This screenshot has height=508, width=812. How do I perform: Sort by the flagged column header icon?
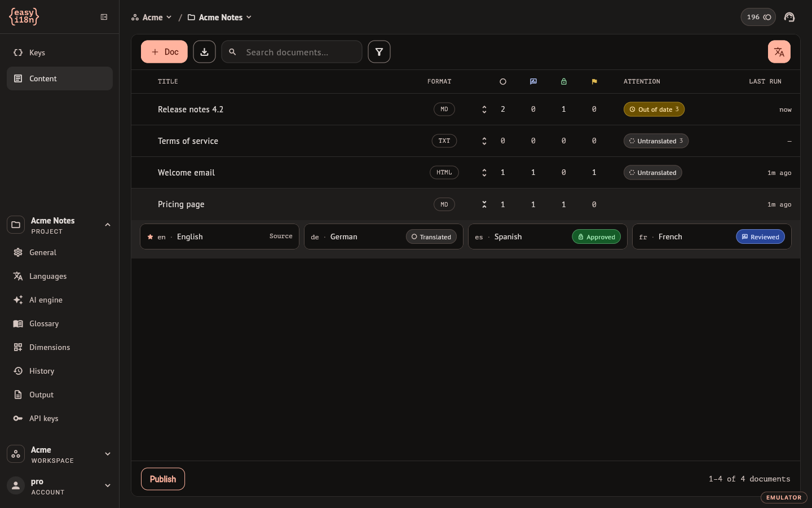594,81
